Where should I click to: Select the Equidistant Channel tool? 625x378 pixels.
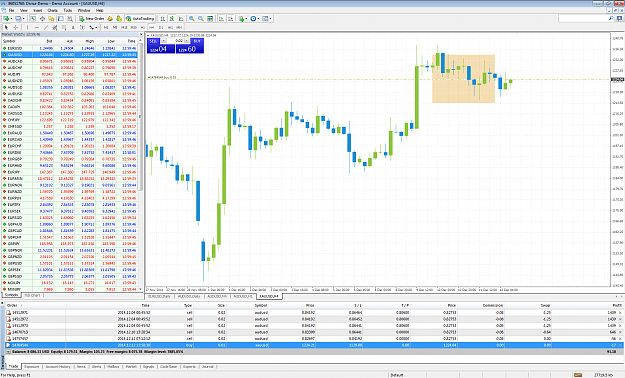pyautogui.click(x=55, y=28)
